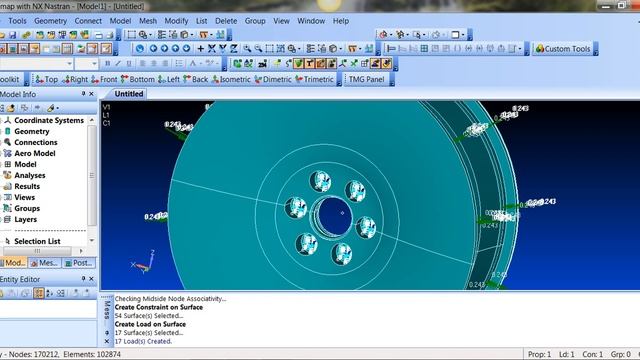Select Geometry in Model Info tree

click(x=31, y=131)
